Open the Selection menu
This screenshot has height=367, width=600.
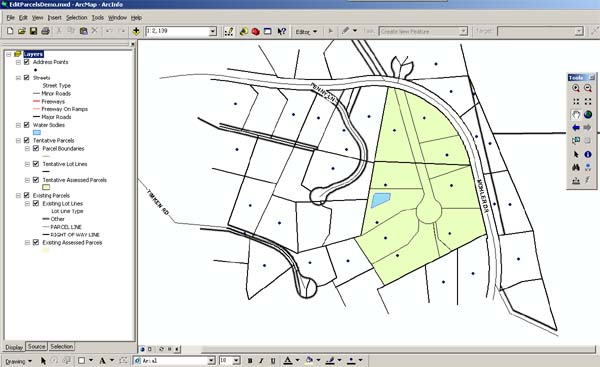pos(77,18)
